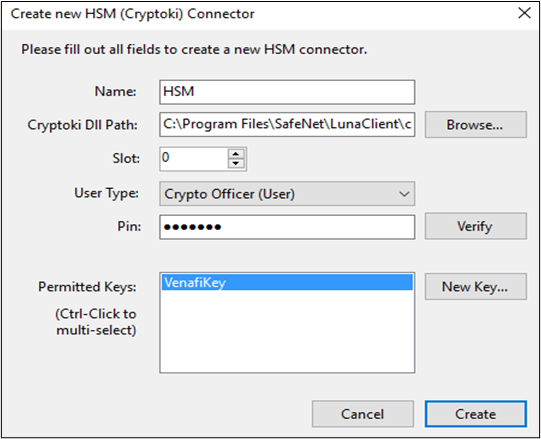
Task: Create the new HSM connector
Action: click(x=476, y=414)
